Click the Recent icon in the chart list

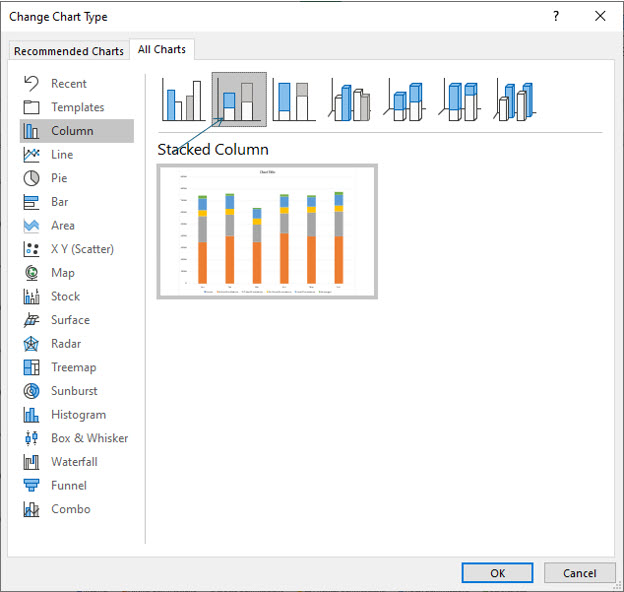31,84
